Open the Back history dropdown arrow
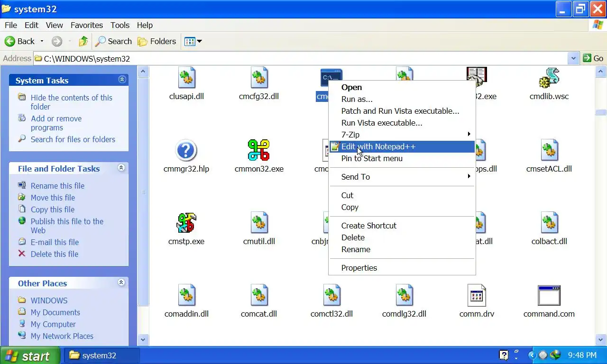 coord(42,41)
